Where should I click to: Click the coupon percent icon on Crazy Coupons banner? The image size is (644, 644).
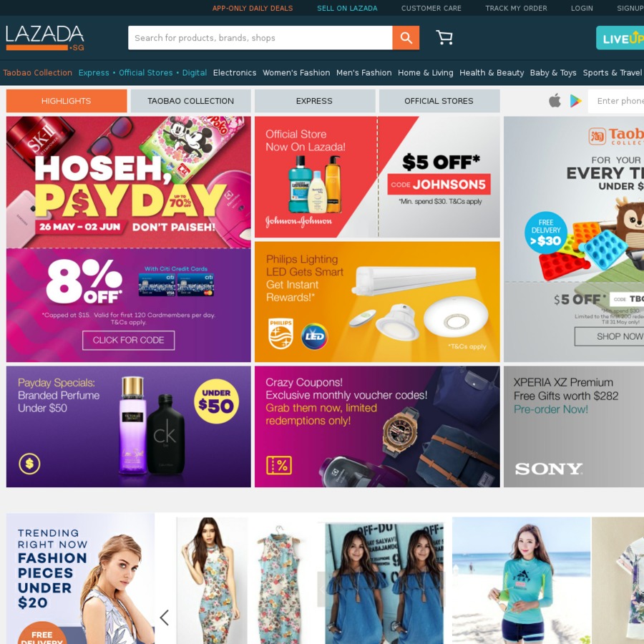click(279, 465)
